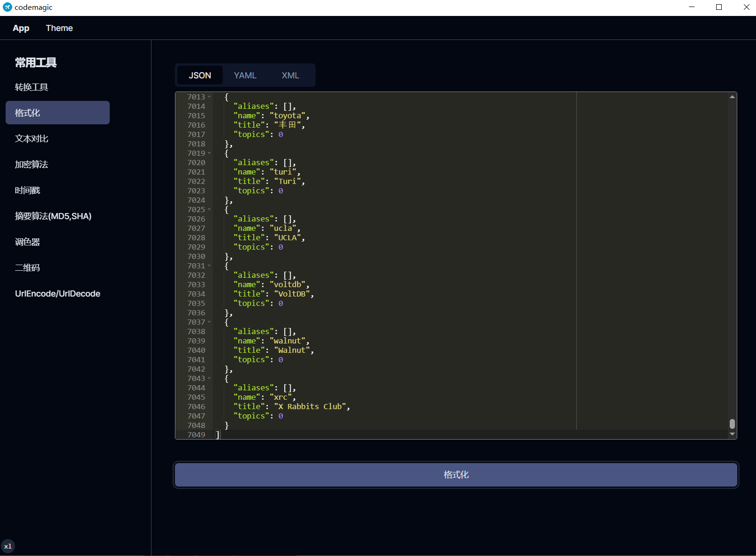
Task: Switch to the JSON tab
Action: [x=200, y=75]
